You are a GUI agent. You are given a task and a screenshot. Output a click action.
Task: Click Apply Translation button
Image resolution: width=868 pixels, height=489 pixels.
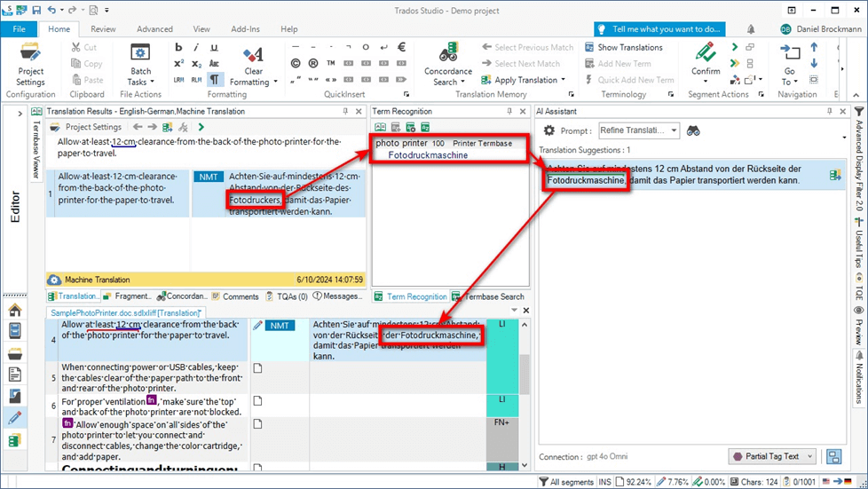click(525, 80)
